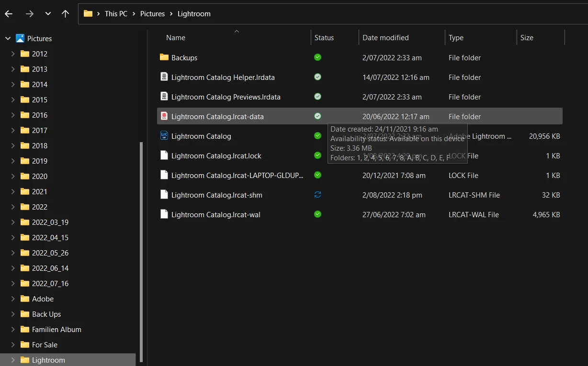Click the green status icon of lrcat-wal
This screenshot has width=588, height=366.
pos(317,214)
